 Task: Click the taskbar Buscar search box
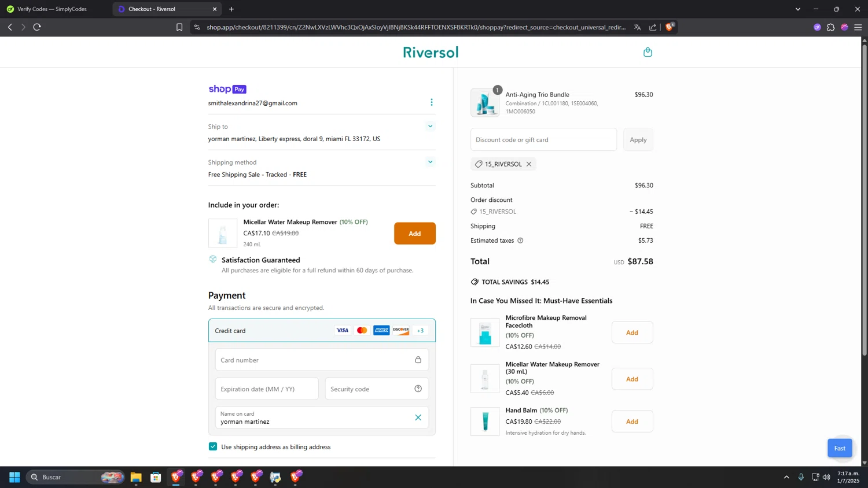[x=75, y=477]
